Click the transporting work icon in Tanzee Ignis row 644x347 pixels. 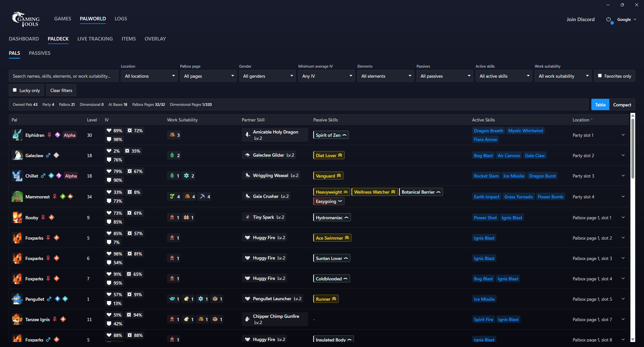click(x=215, y=319)
